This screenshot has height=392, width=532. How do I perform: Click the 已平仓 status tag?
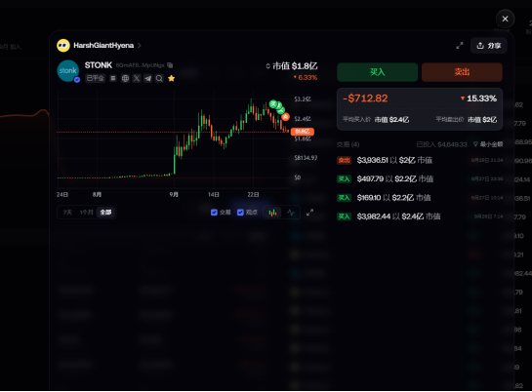coord(95,78)
